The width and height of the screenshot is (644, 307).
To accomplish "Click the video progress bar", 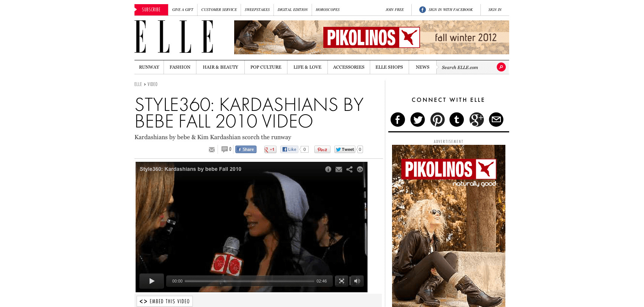I will click(x=249, y=281).
